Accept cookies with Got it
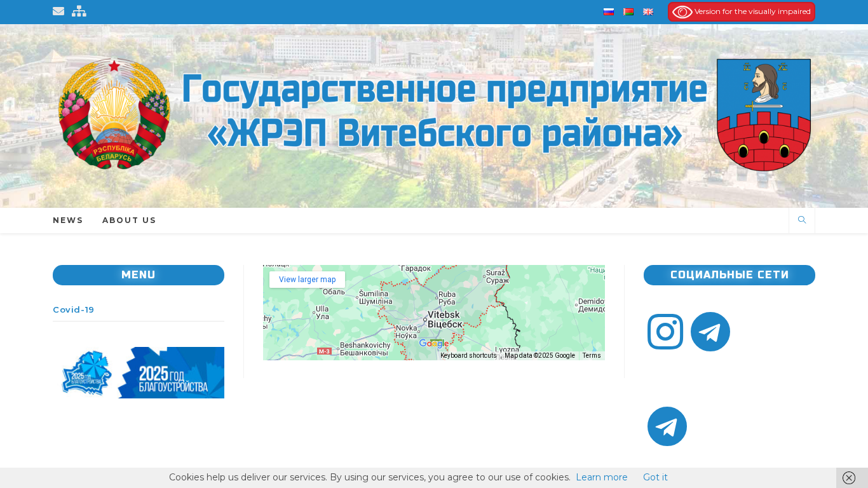Image resolution: width=868 pixels, height=488 pixels. 655,477
